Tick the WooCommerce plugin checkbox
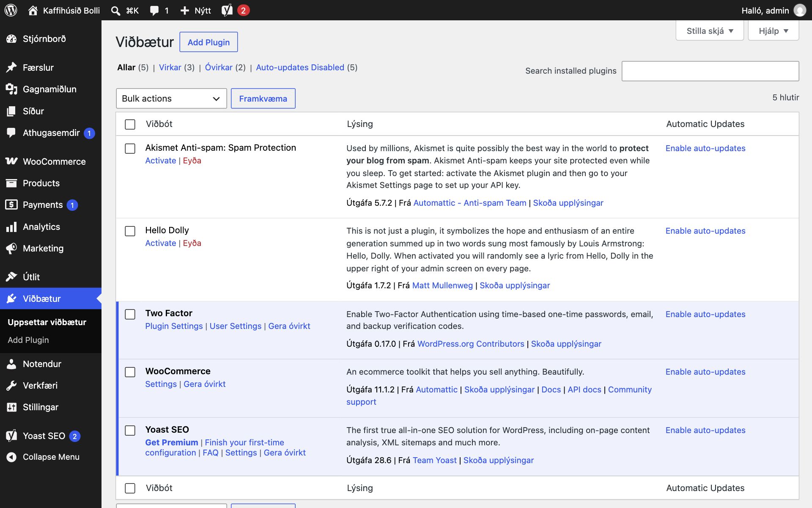The image size is (812, 508). pos(130,372)
